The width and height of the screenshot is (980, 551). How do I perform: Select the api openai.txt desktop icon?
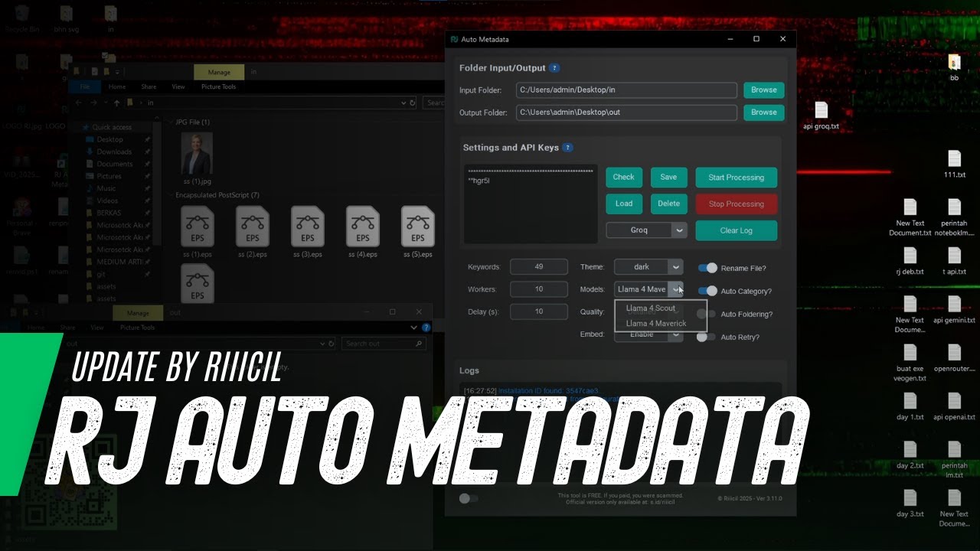coord(954,407)
